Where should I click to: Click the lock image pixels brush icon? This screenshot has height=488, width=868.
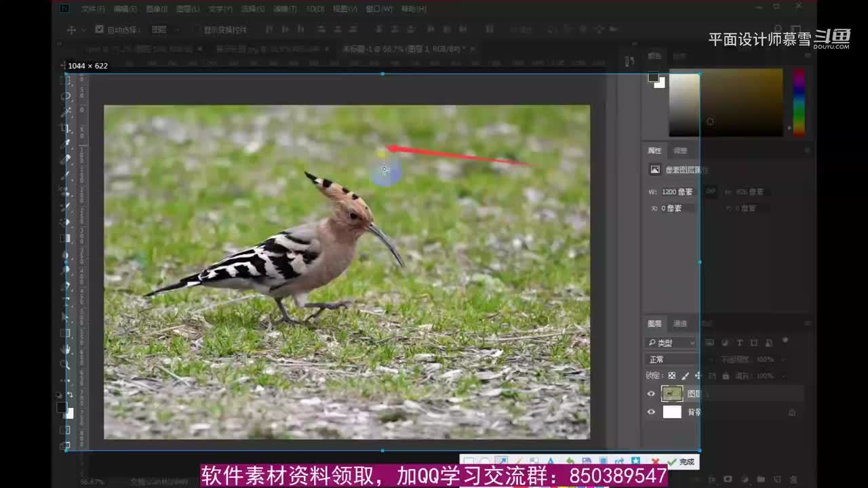tap(685, 375)
